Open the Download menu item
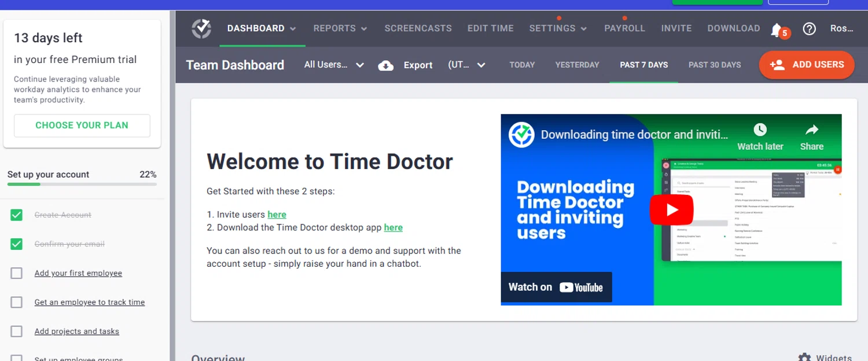 (733, 28)
